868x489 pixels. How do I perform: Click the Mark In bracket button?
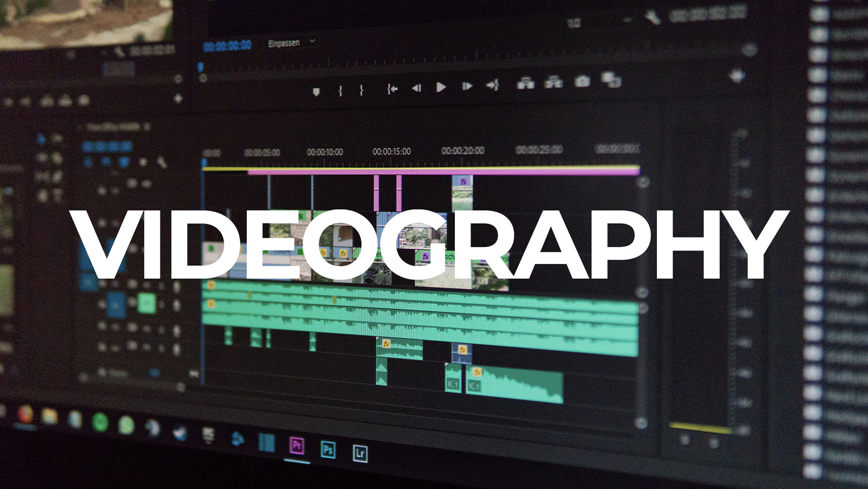341,90
